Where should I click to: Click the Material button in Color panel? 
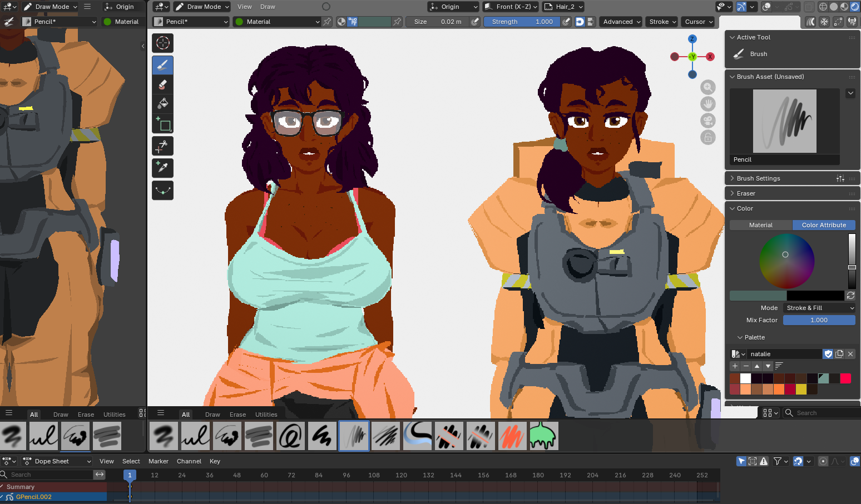760,225
